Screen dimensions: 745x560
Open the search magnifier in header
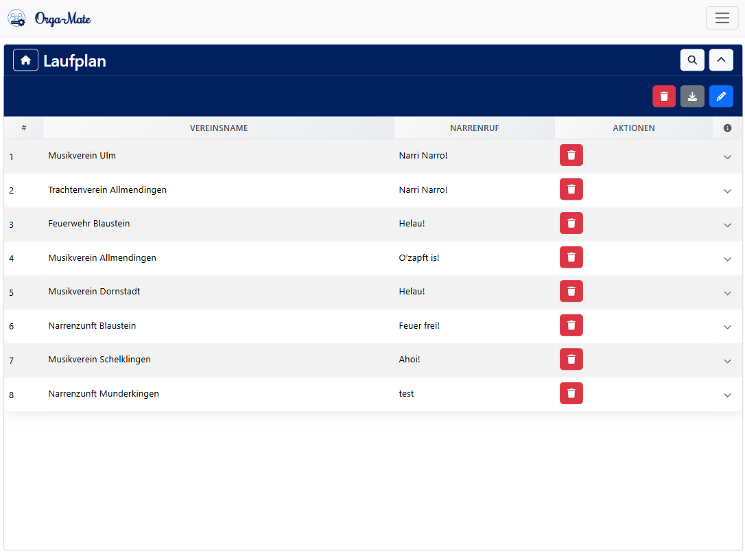pos(692,60)
